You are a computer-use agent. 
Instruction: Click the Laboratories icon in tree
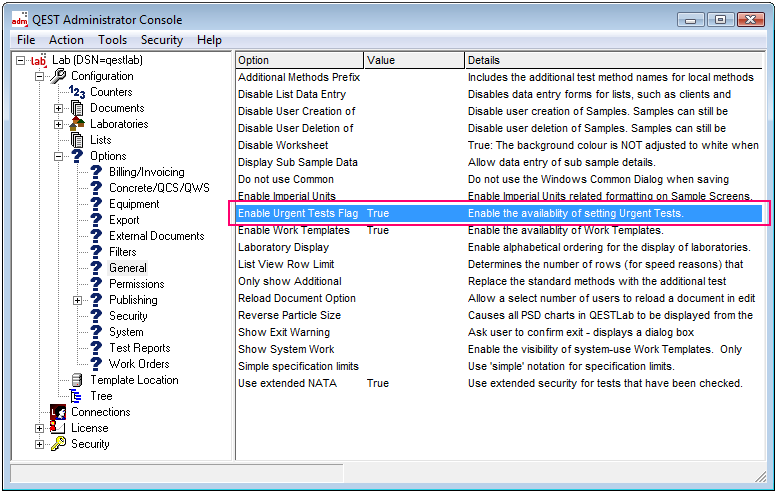[x=77, y=124]
